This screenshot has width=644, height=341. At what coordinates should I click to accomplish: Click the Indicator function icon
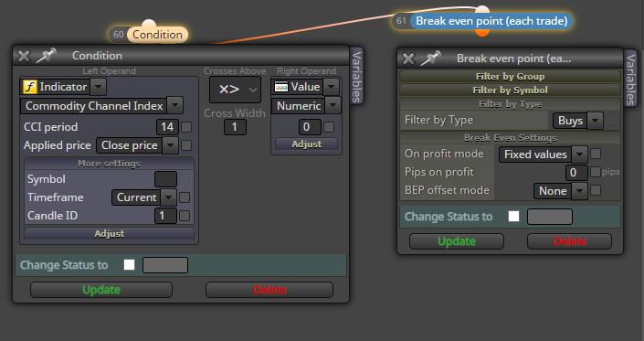29,87
